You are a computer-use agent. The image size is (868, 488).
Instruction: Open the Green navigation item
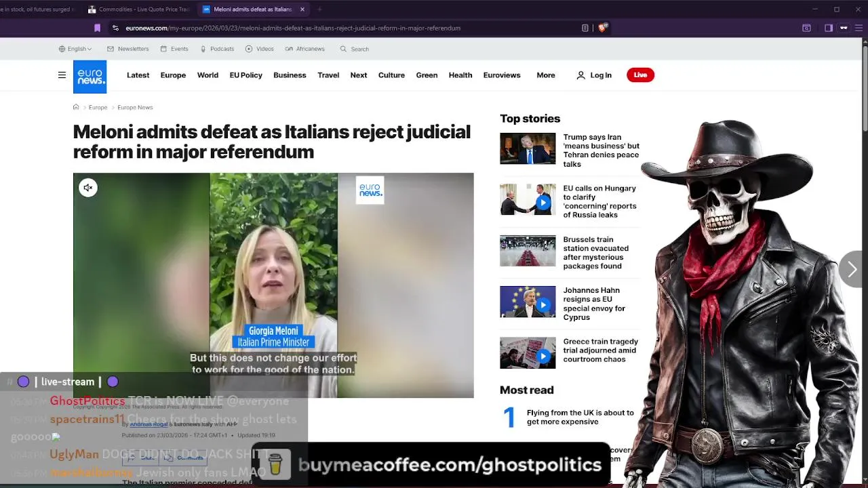(427, 75)
